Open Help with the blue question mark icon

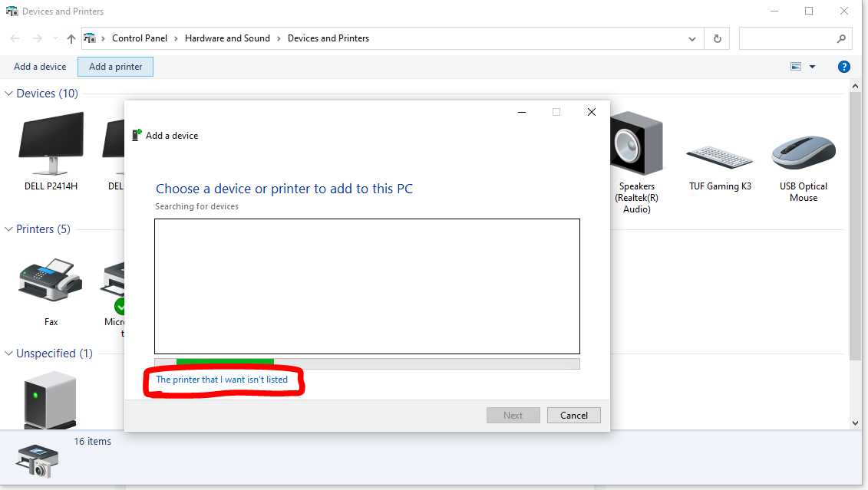[x=843, y=67]
